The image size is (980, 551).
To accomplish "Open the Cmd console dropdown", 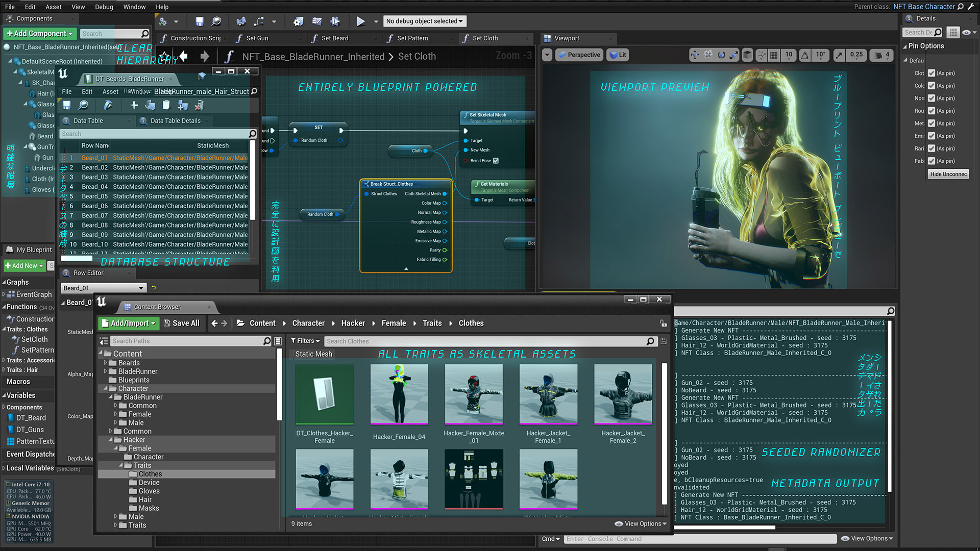I will (551, 539).
